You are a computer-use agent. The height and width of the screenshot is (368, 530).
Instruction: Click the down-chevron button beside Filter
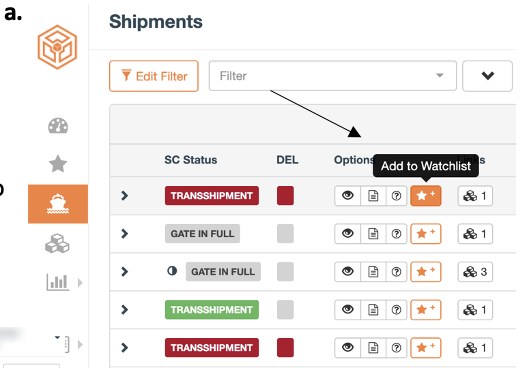pyautogui.click(x=487, y=76)
